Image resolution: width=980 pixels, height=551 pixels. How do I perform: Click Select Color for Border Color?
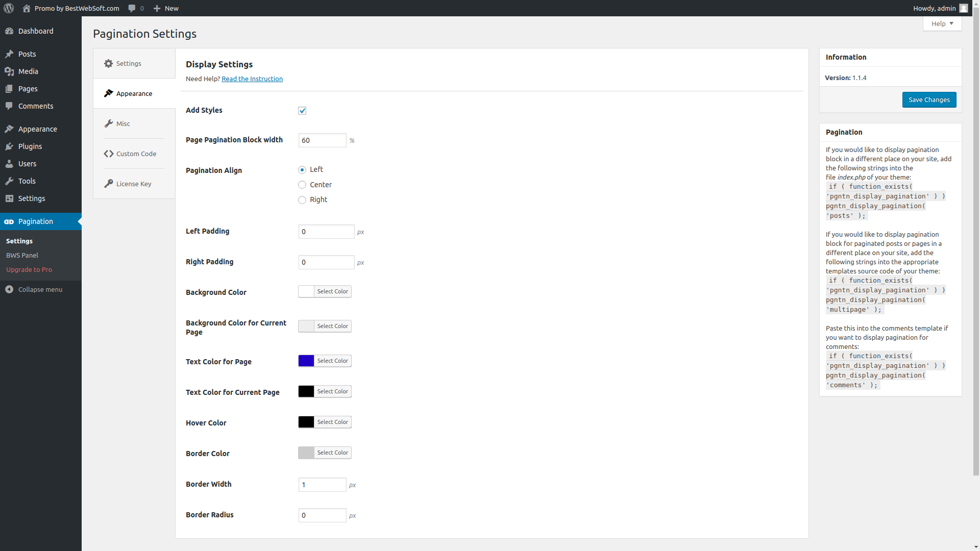(x=333, y=453)
